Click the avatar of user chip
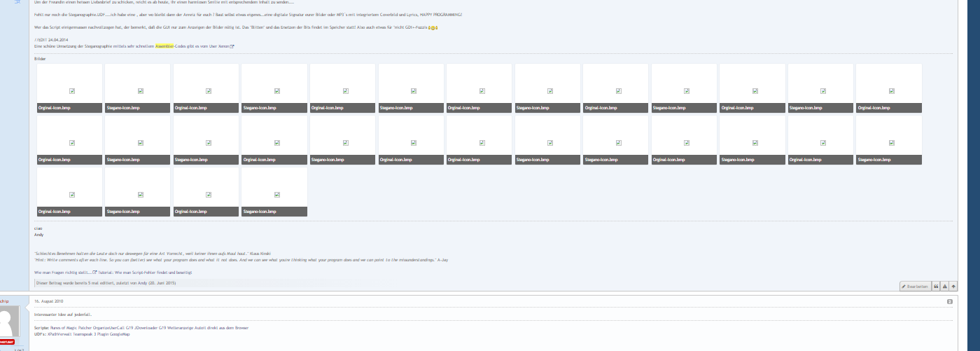This screenshot has width=980, height=351. (x=11, y=323)
